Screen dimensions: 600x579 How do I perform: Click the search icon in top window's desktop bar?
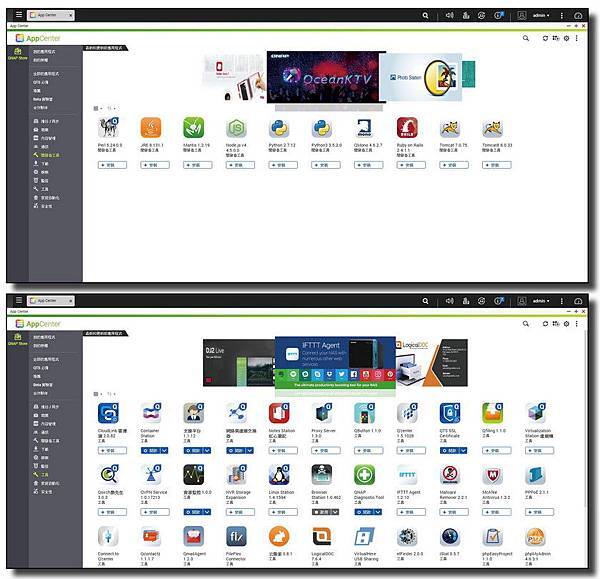click(x=425, y=15)
